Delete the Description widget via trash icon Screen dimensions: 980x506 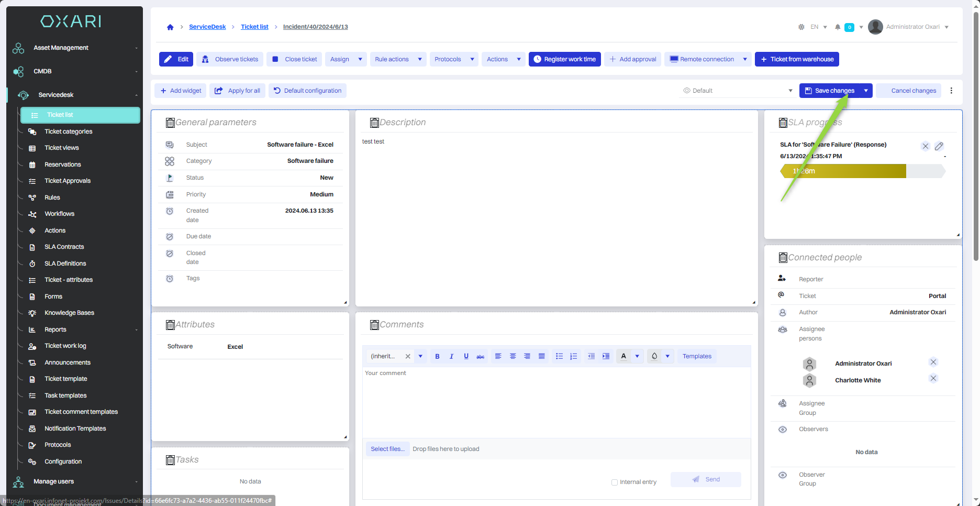point(374,123)
